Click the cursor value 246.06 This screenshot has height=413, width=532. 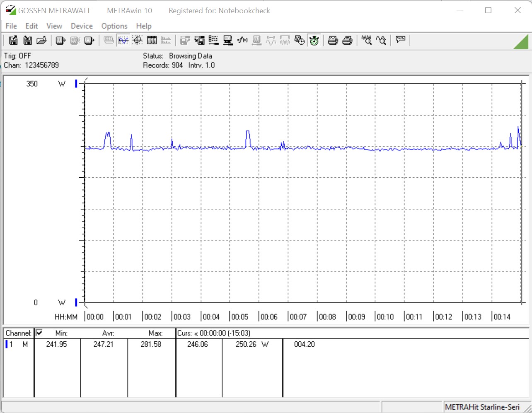tap(198, 344)
